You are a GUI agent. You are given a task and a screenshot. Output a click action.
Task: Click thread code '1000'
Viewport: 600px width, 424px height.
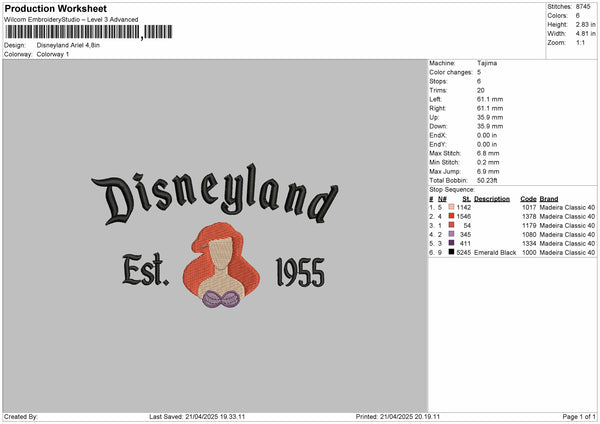529,253
